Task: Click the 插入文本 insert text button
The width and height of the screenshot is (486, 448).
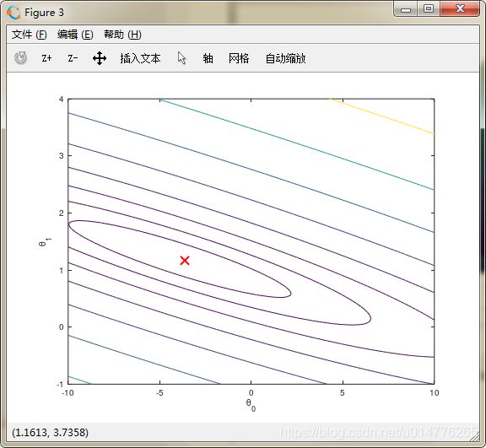Action: point(140,58)
